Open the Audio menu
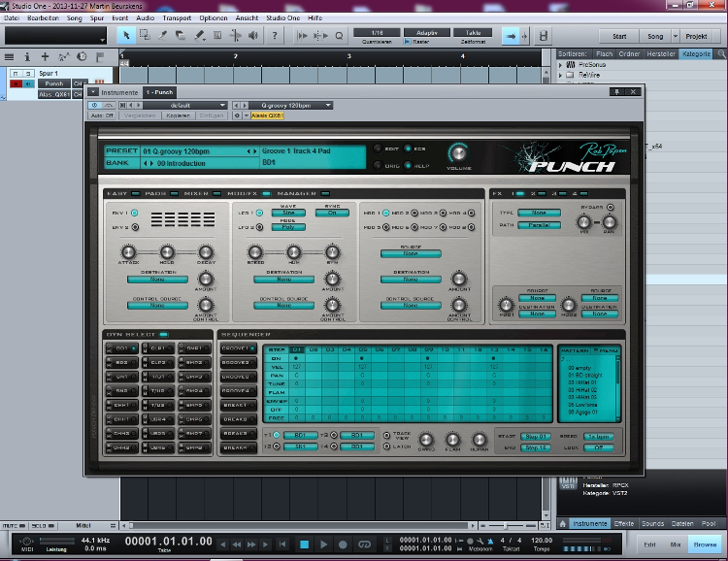 (145, 18)
